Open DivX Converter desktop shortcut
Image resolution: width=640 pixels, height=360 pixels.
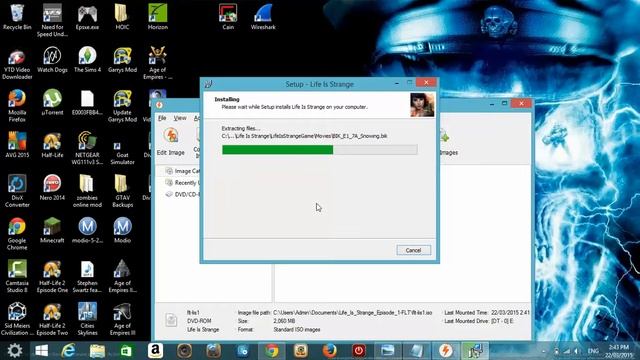click(17, 191)
